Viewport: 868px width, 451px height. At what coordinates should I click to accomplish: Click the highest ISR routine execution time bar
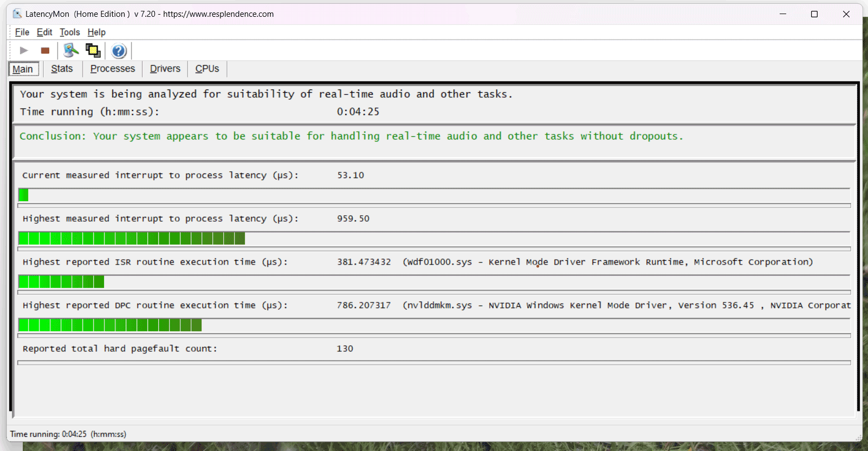[434, 282]
